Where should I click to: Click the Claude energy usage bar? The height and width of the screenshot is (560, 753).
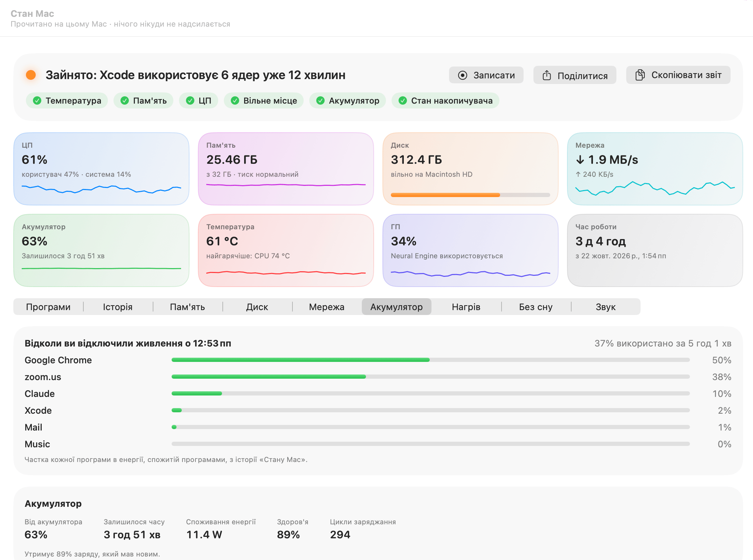coord(430,393)
